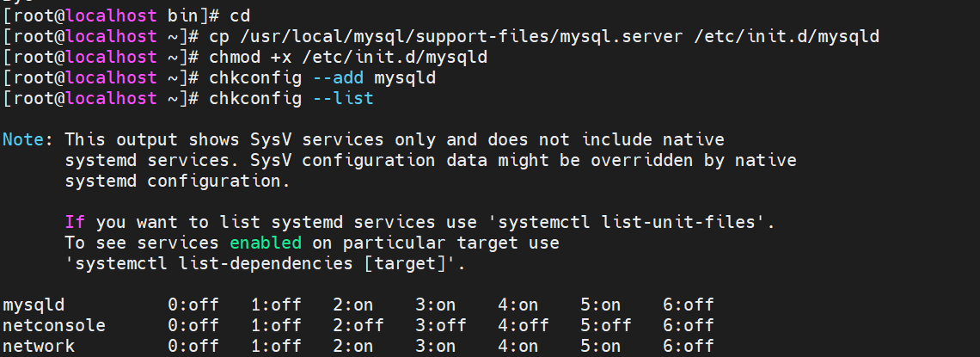Viewport: 980px width, 357px height.
Task: Click netconsole's "0:off" runlevel entry
Action: click(193, 325)
